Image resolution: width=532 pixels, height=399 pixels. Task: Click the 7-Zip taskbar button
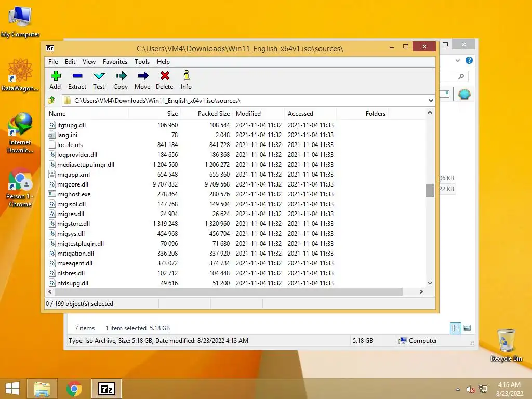(106, 389)
